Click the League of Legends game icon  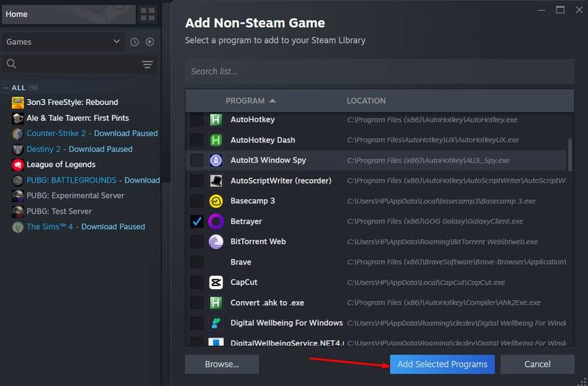pyautogui.click(x=18, y=165)
